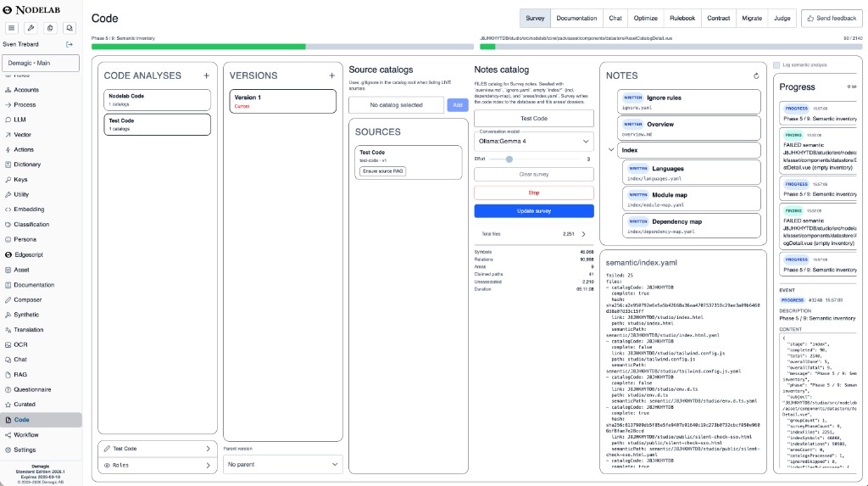Click the file progress bar showing 90 / 2140
The image size is (868, 486).
tap(671, 47)
